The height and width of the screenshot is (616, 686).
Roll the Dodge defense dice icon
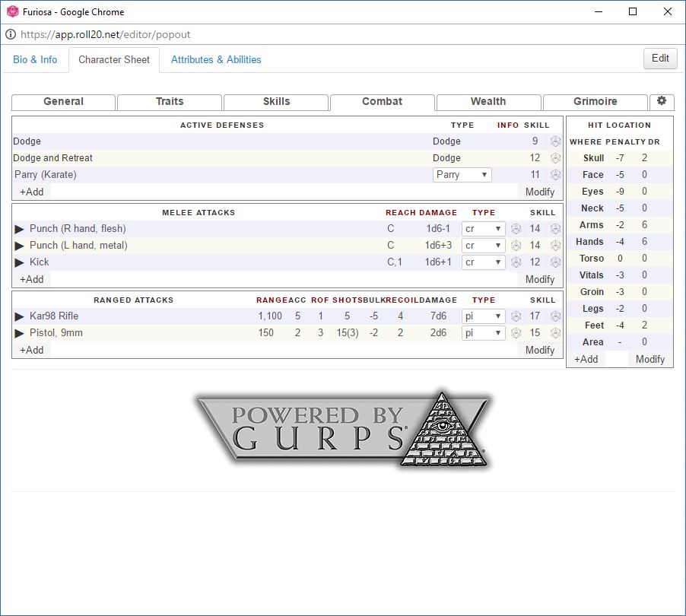click(x=555, y=141)
